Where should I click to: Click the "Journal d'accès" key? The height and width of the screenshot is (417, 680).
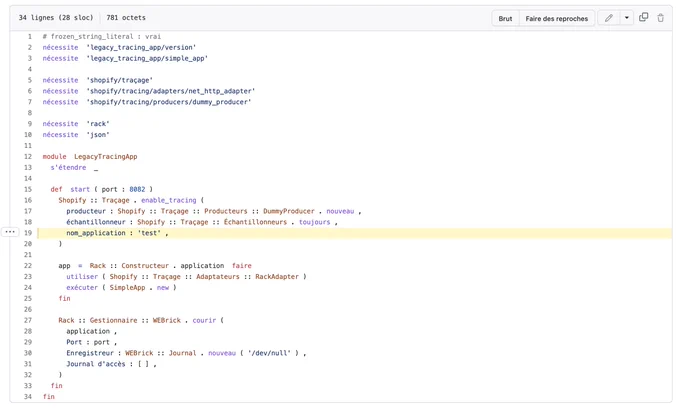tap(95, 364)
